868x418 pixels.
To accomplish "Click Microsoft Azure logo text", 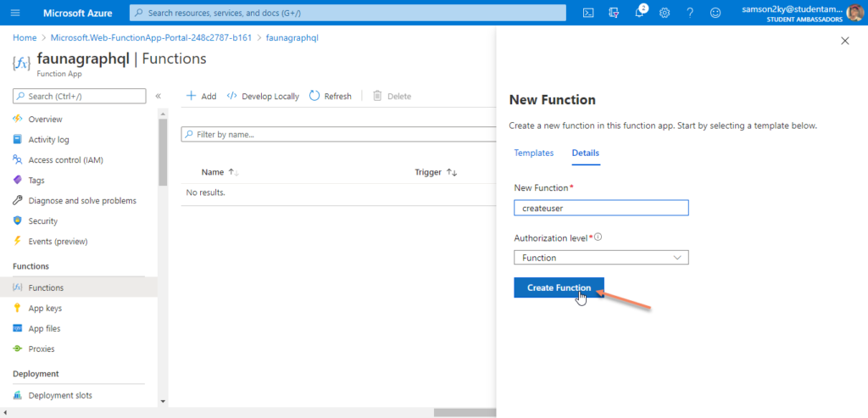I will (77, 13).
